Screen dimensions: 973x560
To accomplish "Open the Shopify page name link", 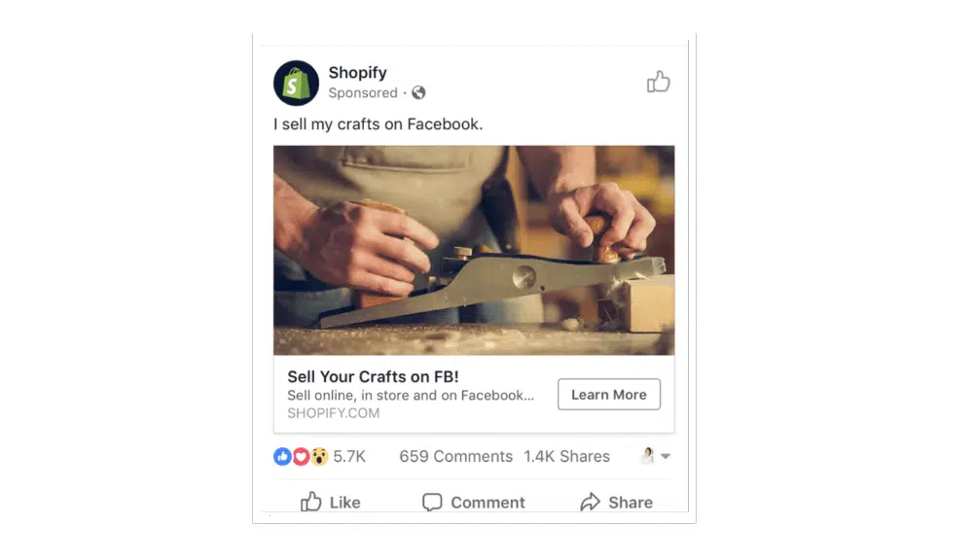I will 357,73.
